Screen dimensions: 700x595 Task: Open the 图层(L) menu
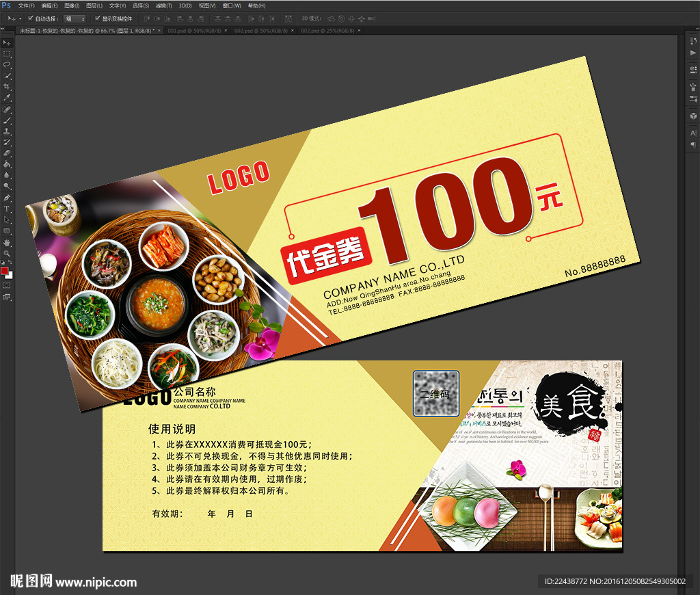[x=94, y=5]
